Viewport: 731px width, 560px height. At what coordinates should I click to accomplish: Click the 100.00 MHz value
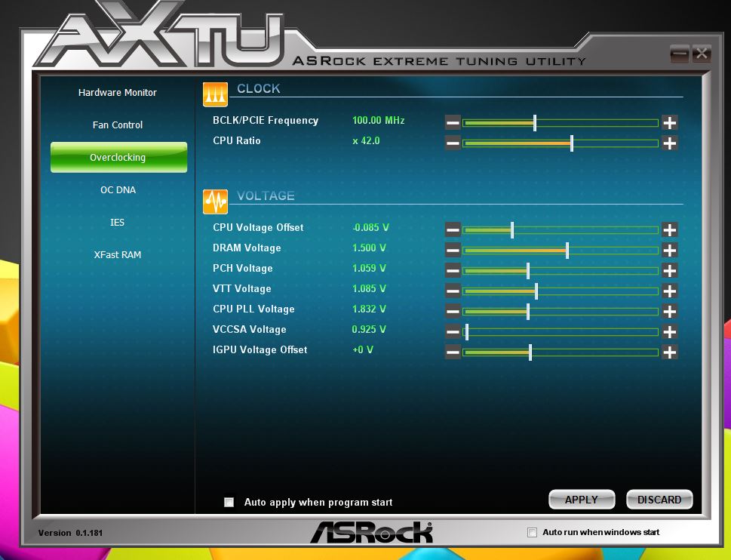point(378,120)
